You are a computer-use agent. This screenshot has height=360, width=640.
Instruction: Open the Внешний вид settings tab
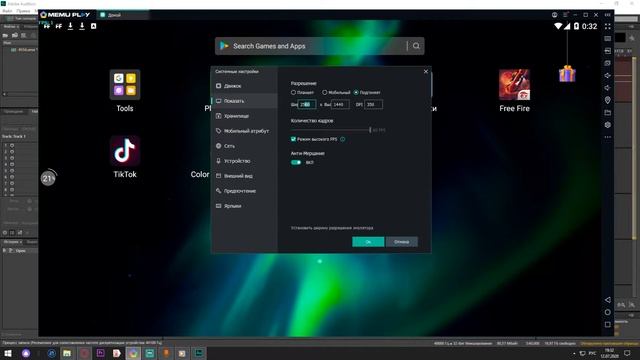click(x=244, y=176)
